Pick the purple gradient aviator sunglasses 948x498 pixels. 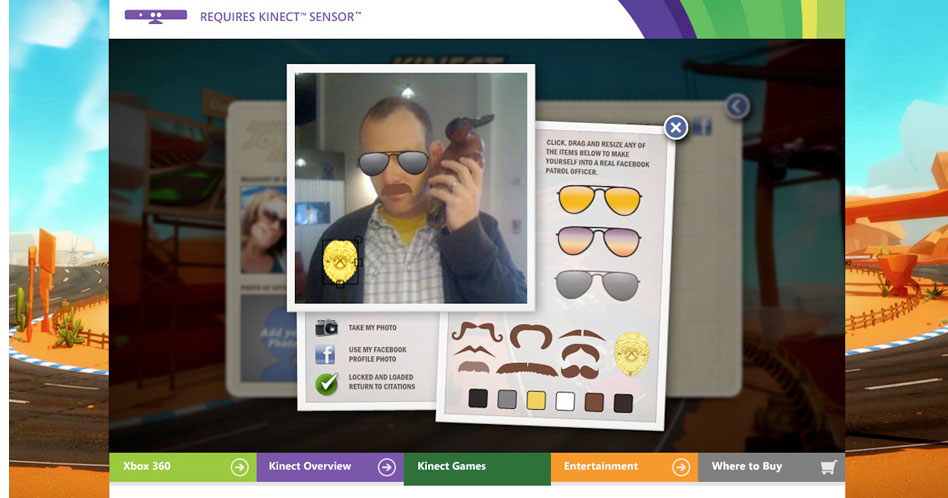[599, 241]
